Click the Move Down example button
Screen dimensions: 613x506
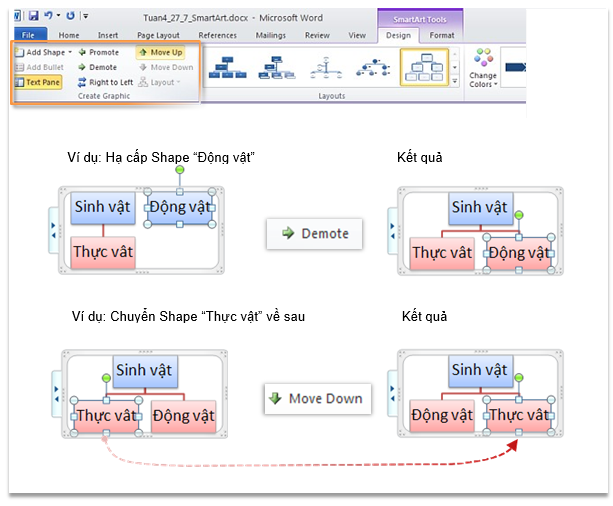pos(315,399)
